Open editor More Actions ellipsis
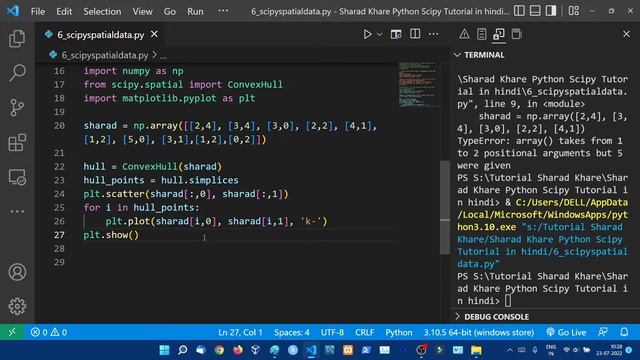The width and height of the screenshot is (640, 360). [433, 34]
